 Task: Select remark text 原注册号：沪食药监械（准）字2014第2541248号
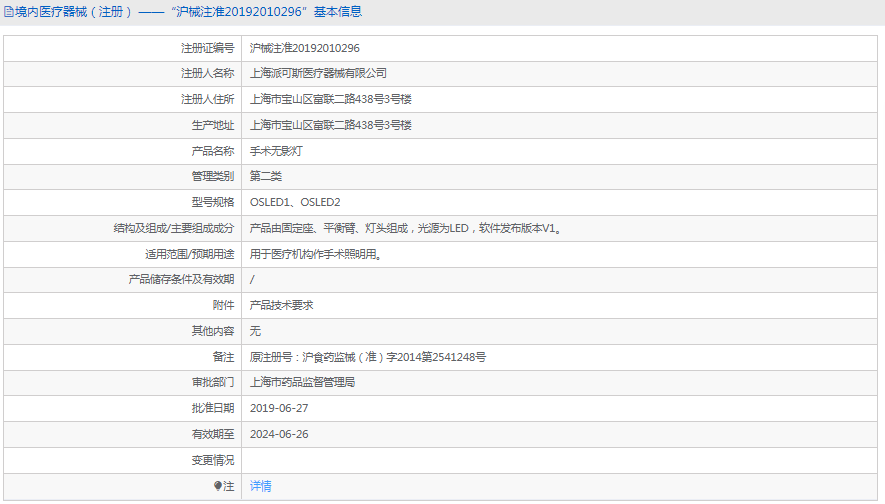click(367, 357)
